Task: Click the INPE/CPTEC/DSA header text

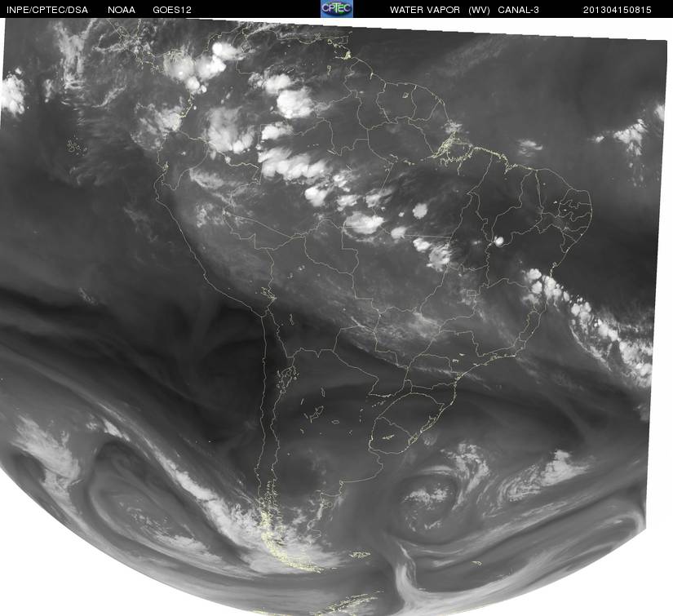Action: (x=47, y=10)
